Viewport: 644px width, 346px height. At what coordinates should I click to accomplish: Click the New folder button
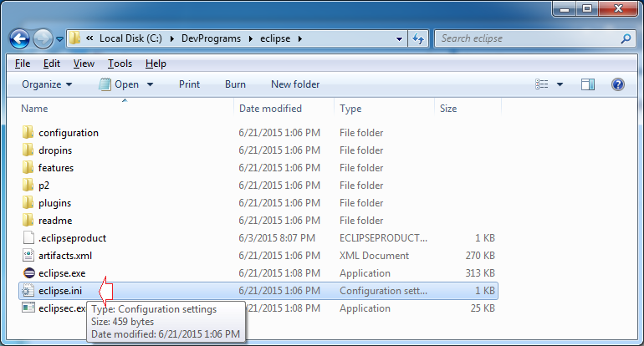295,84
